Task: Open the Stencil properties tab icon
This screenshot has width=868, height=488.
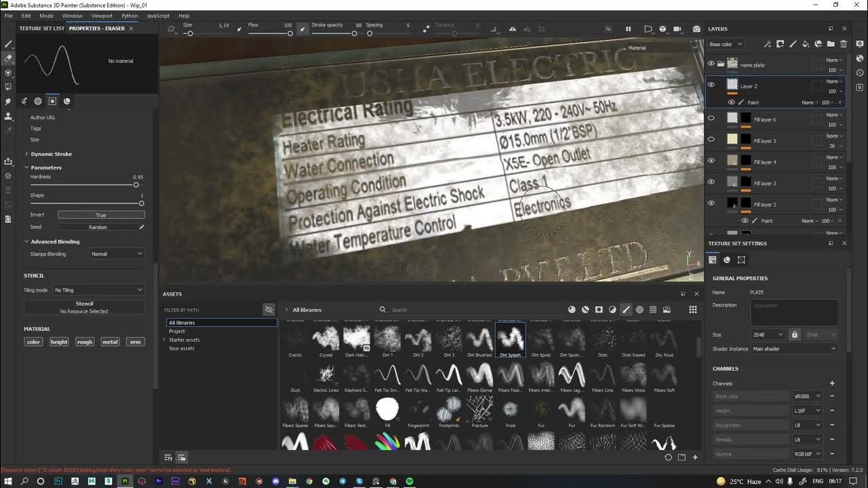Action: coord(52,101)
